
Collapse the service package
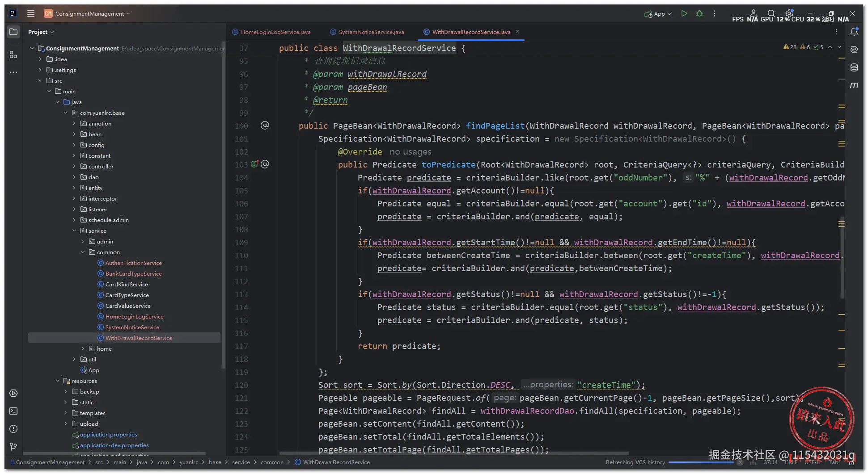click(74, 231)
